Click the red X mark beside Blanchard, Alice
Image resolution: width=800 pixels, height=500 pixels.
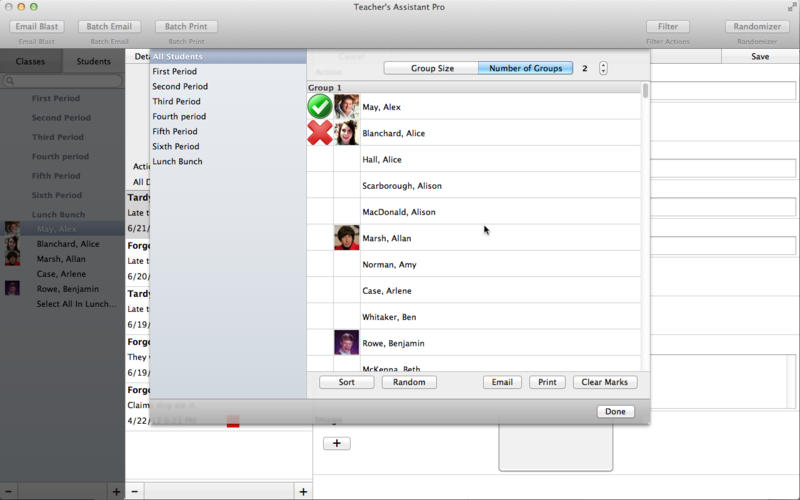[x=319, y=133]
